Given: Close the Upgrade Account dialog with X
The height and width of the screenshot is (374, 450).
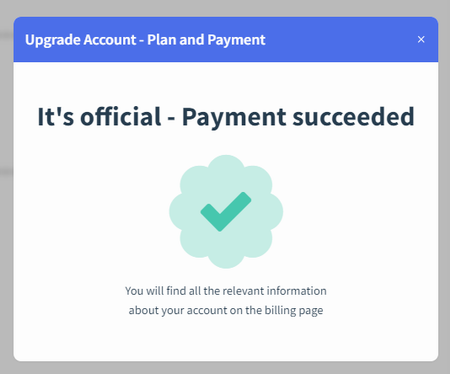Looking at the screenshot, I should [421, 39].
